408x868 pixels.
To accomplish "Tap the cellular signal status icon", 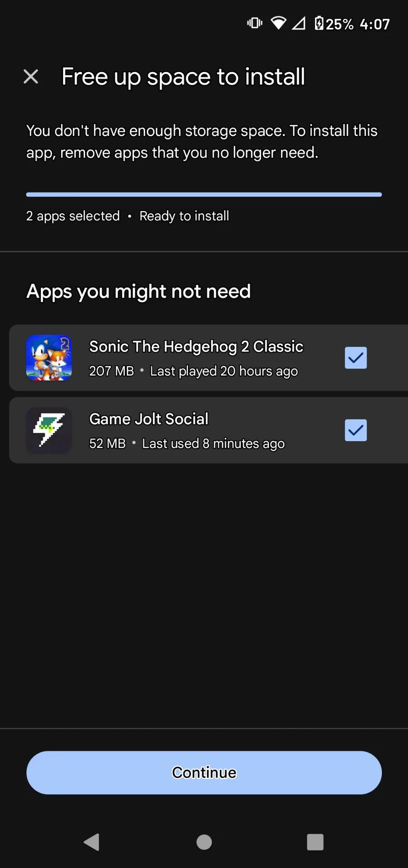I will tap(298, 23).
